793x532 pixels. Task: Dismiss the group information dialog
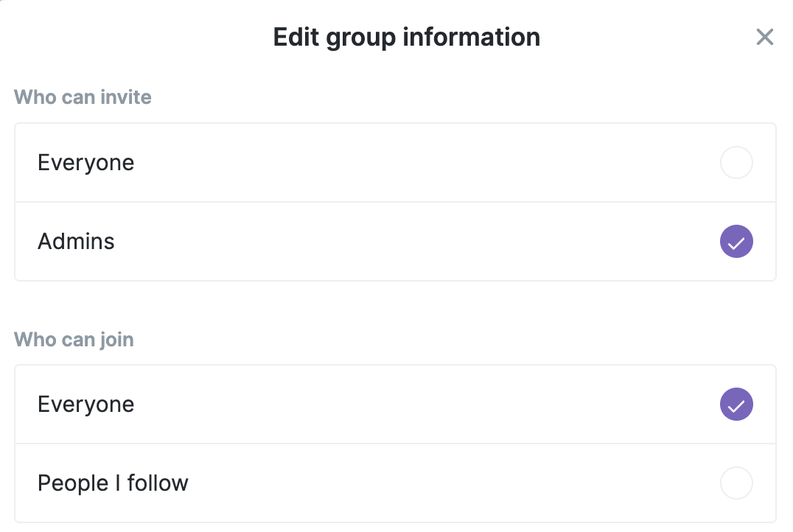(765, 37)
